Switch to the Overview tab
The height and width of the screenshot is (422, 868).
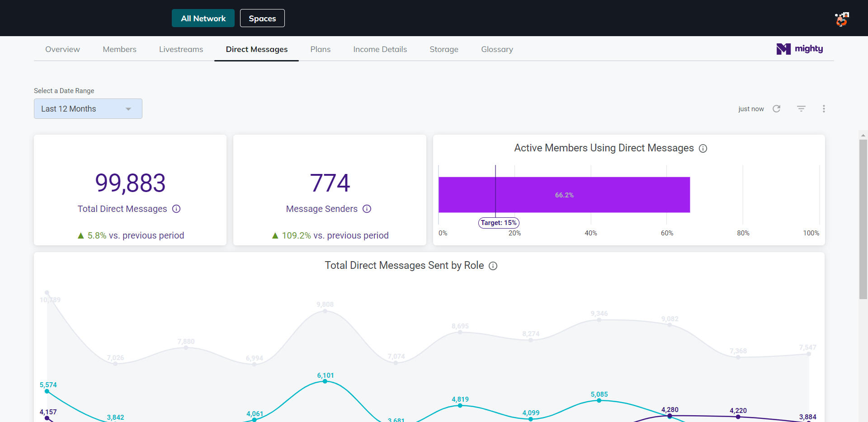[62, 49]
